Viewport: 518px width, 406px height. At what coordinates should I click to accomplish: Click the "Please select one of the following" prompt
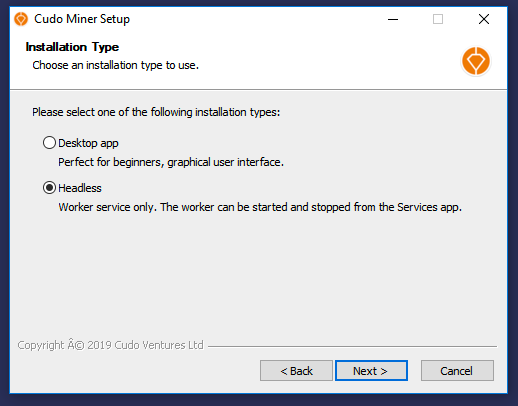click(x=156, y=112)
